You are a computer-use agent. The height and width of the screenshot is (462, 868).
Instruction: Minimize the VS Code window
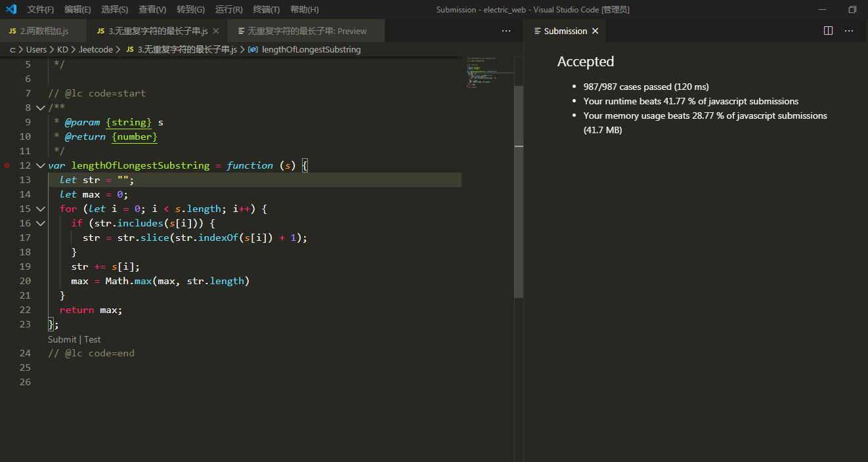point(823,10)
